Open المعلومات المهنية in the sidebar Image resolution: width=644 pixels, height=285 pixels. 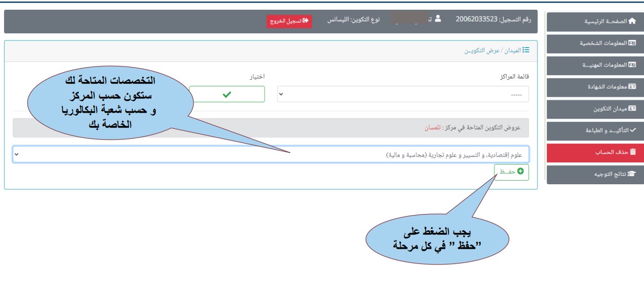(x=595, y=65)
